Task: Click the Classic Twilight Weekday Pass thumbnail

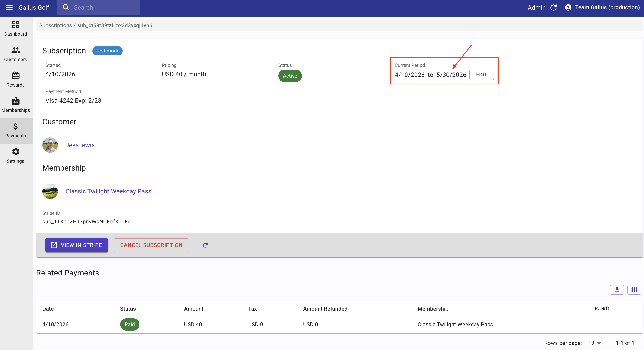Action: coord(50,191)
